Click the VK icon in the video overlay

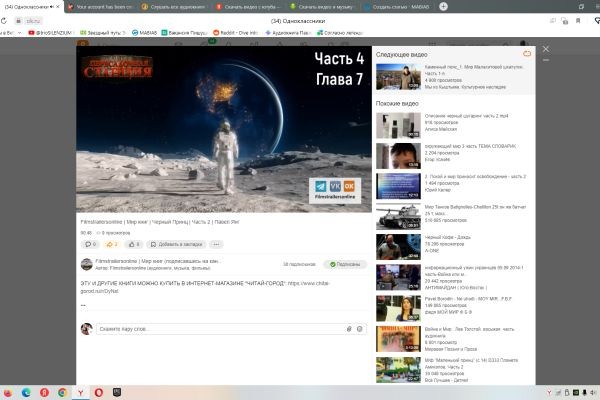point(335,186)
